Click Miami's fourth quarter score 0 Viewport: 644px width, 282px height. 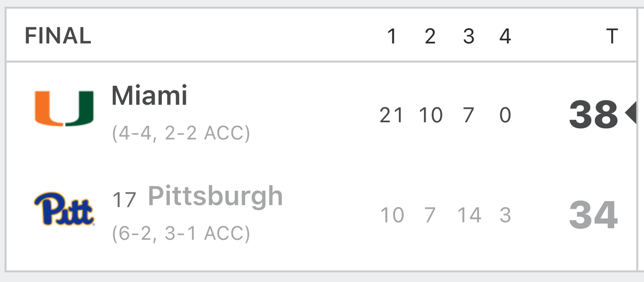coord(505,115)
